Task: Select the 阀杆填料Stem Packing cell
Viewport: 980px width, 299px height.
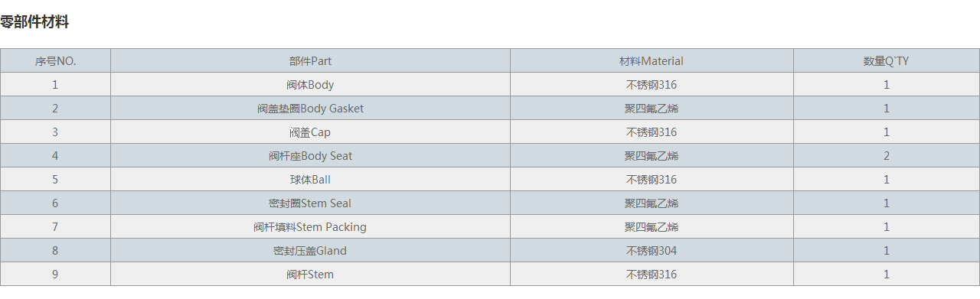Action: click(310, 227)
